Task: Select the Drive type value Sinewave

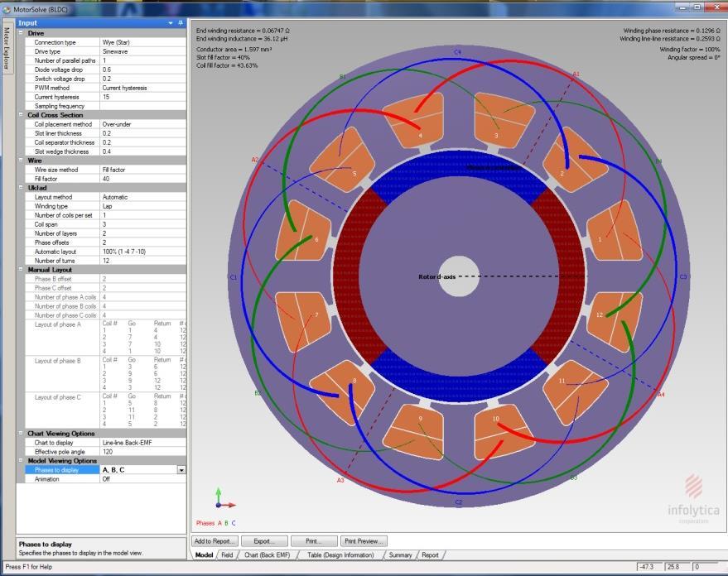Action: coord(142,51)
